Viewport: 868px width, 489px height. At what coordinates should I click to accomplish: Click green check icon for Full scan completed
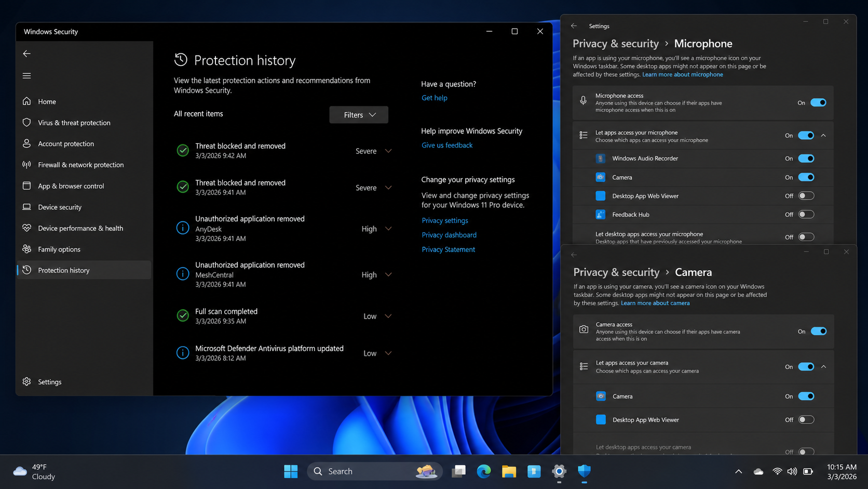183,315
